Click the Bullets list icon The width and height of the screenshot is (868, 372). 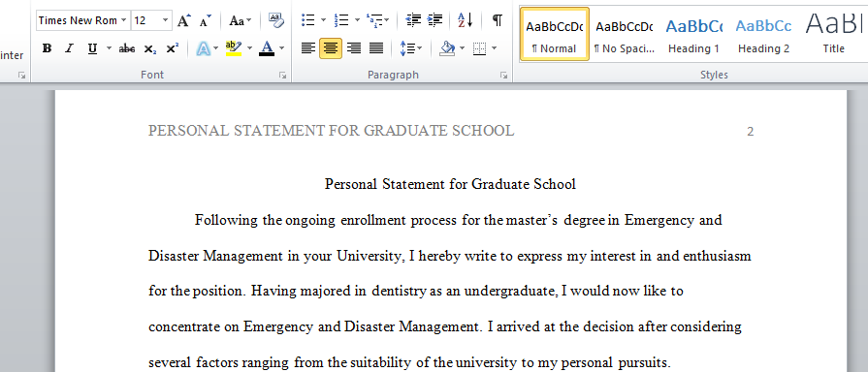(x=307, y=21)
